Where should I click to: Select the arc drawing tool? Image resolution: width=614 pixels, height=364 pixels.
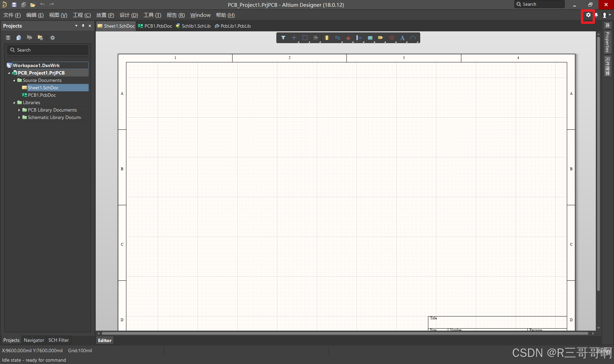tap(413, 38)
